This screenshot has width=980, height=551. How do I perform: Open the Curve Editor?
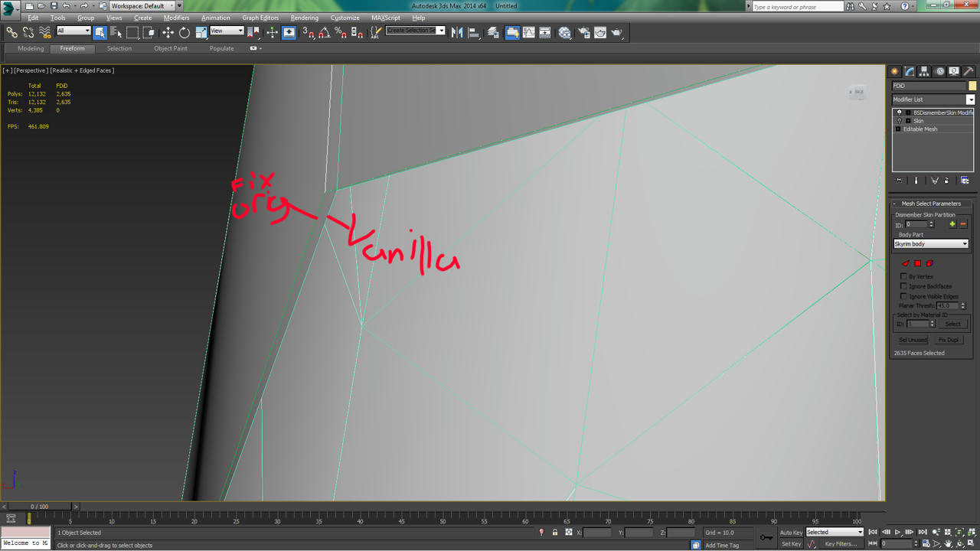528,32
